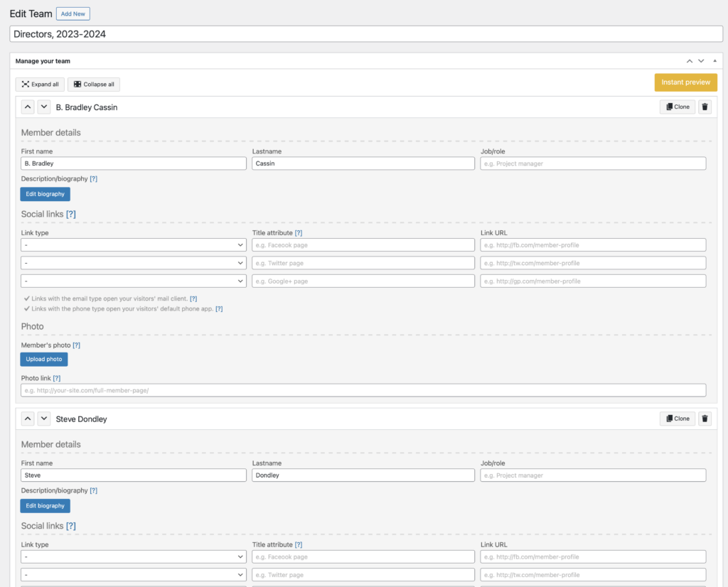The width and height of the screenshot is (728, 587).
Task: Move Steve Dondley up in list
Action: click(28, 419)
